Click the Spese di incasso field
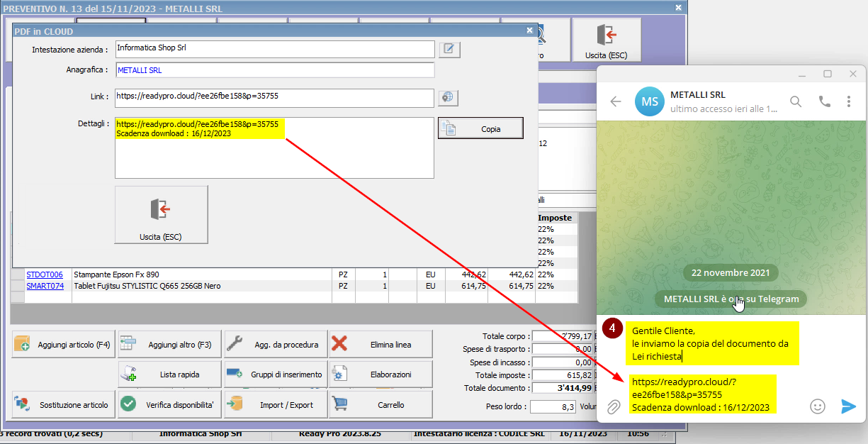The height and width of the screenshot is (444, 868). point(563,362)
